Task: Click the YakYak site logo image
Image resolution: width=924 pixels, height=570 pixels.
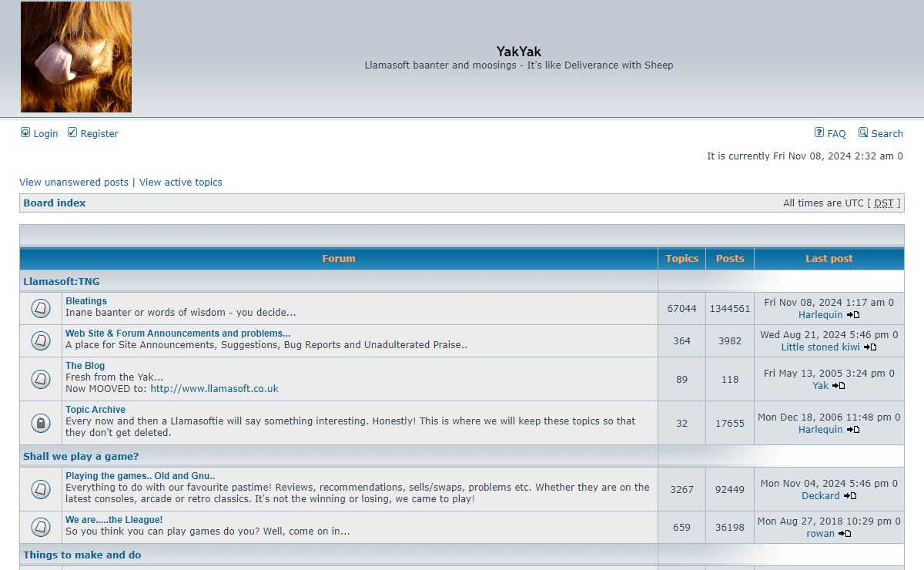Action: 76,57
